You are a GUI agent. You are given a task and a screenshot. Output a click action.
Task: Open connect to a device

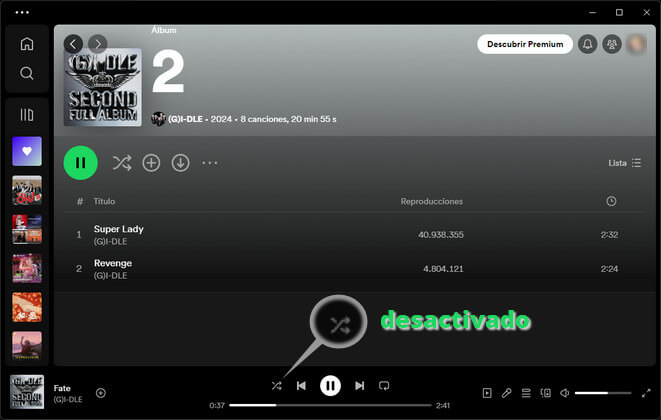point(545,393)
